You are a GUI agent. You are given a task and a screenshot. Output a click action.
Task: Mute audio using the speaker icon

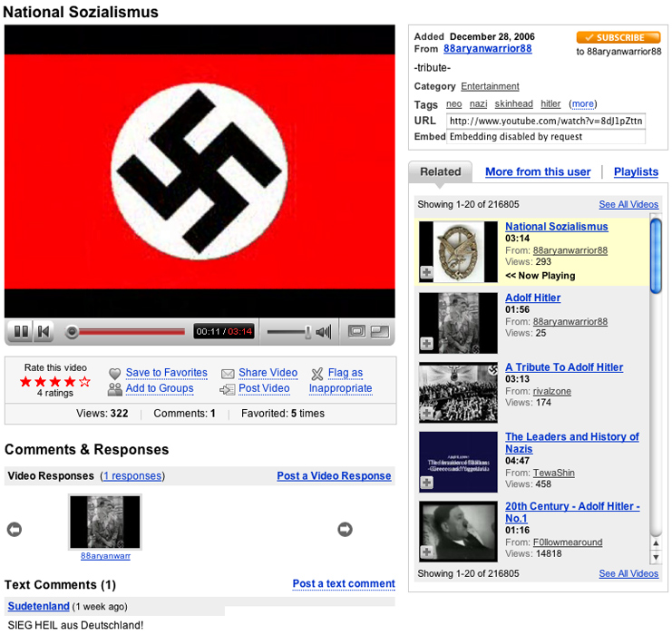pyautogui.click(x=324, y=332)
